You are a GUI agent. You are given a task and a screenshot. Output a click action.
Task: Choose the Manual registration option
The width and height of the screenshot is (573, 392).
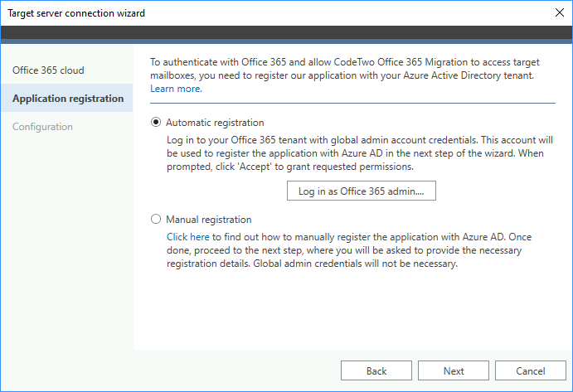156,219
